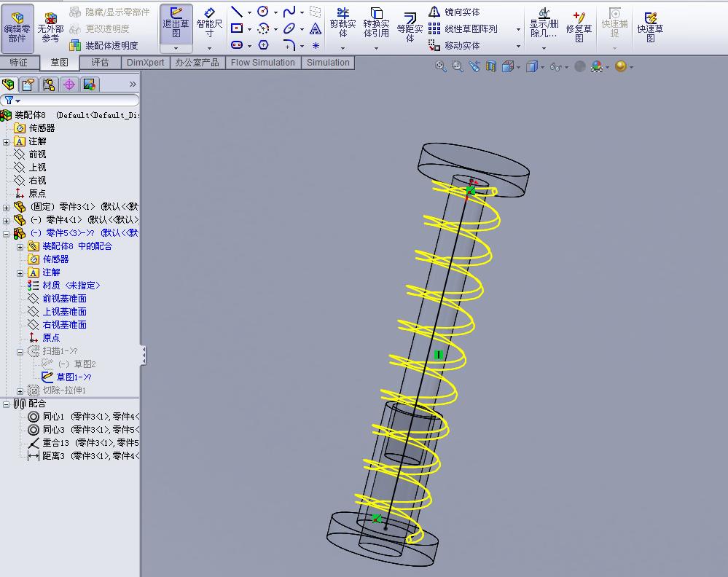The height and width of the screenshot is (577, 728).
Task: Select the sketch Text tool
Action: 316,29
